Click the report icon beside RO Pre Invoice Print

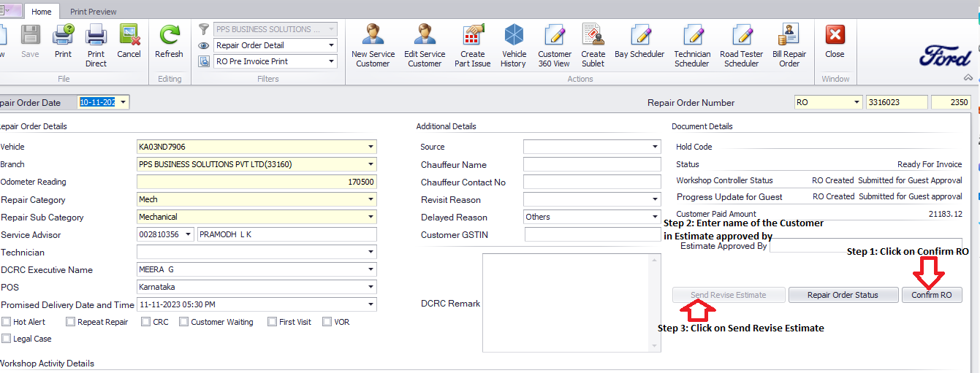coord(205,61)
